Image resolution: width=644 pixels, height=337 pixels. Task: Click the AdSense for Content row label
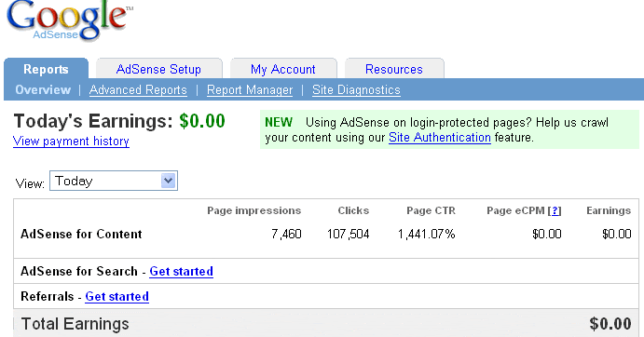(81, 234)
